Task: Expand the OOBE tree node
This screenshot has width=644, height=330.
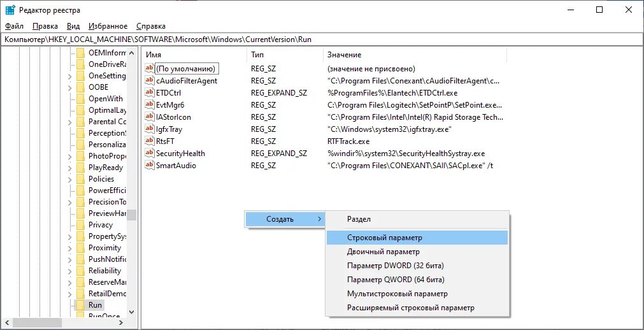Action: 69,87
